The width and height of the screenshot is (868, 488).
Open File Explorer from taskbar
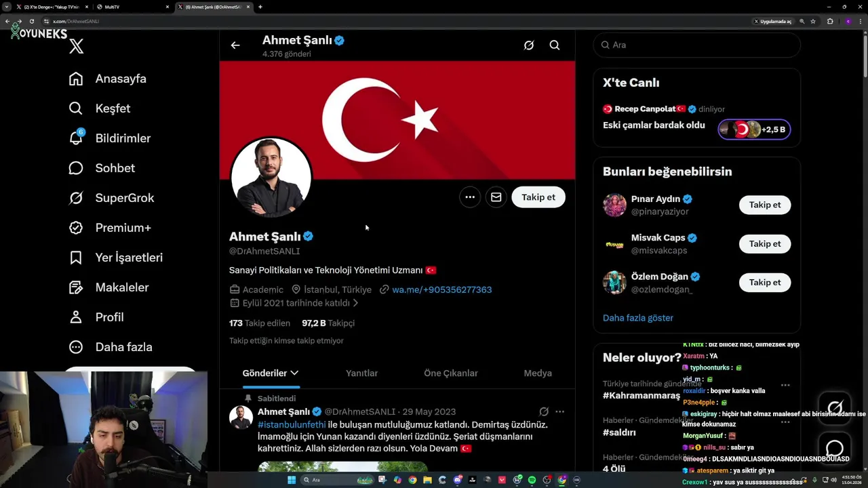[x=428, y=480]
